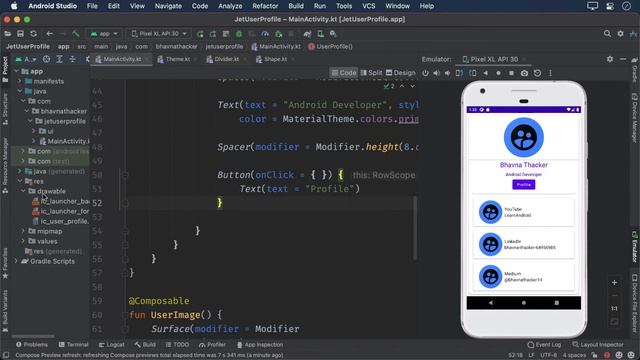Click Collapse All icon in Project panel
640x360 pixels.
coord(72,59)
